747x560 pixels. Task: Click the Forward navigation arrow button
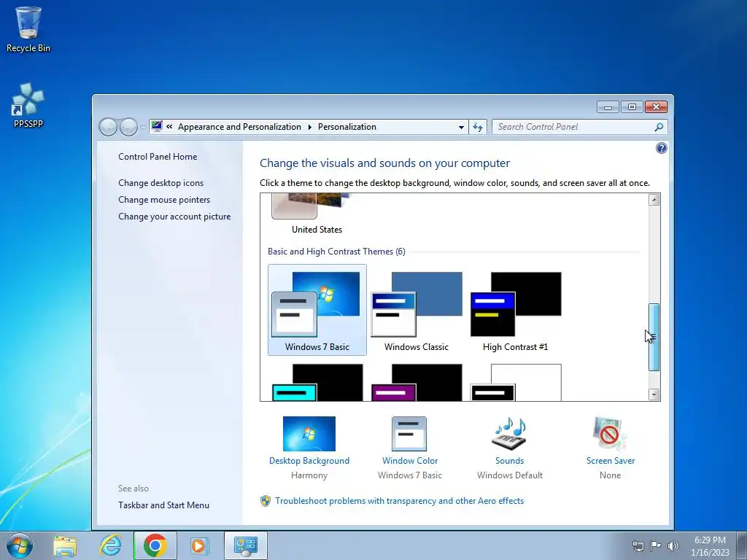click(128, 127)
